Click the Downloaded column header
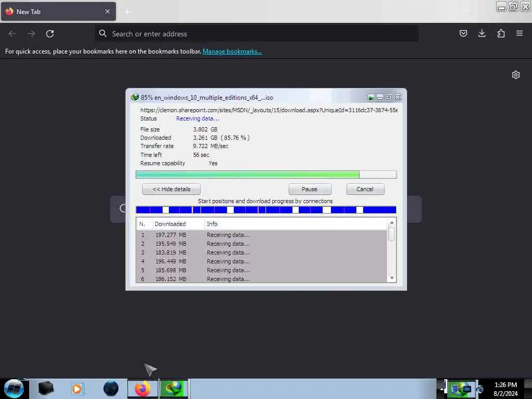This screenshot has width=532, height=399. pyautogui.click(x=178, y=224)
